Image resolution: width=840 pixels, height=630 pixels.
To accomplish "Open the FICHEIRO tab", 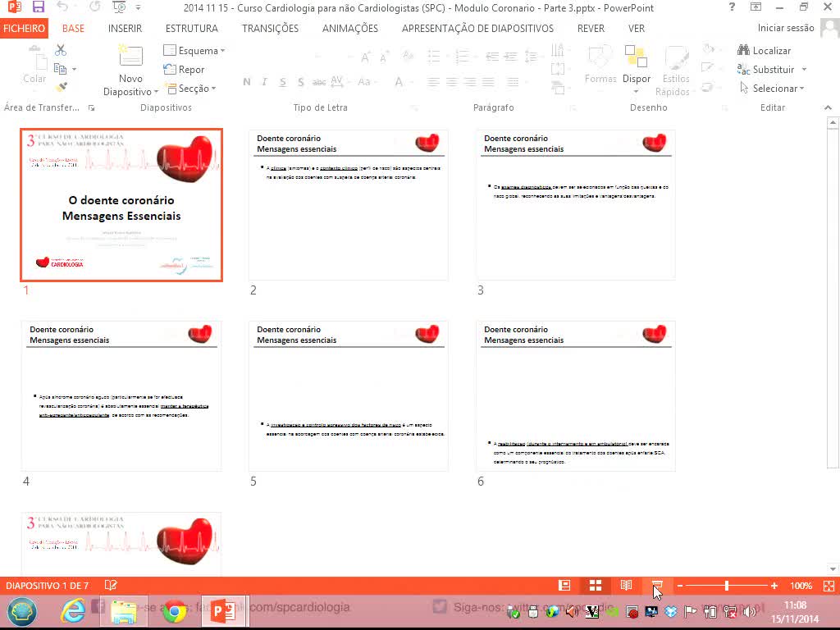I will point(24,29).
